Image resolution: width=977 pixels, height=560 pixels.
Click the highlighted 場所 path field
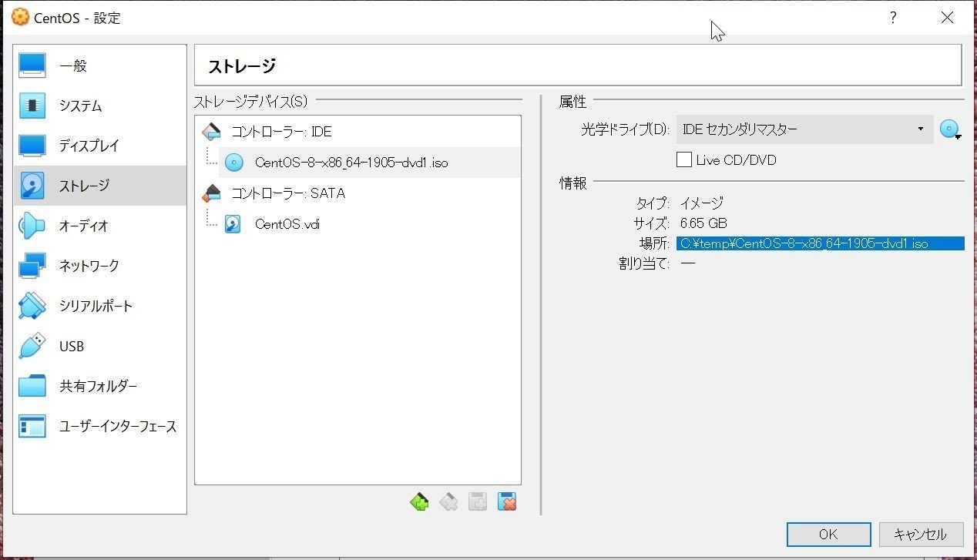click(821, 243)
